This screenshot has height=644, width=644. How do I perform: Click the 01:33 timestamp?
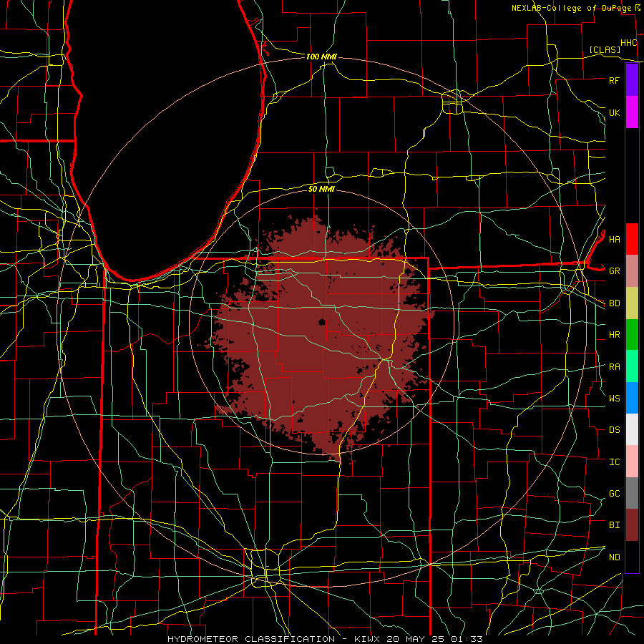point(467,639)
